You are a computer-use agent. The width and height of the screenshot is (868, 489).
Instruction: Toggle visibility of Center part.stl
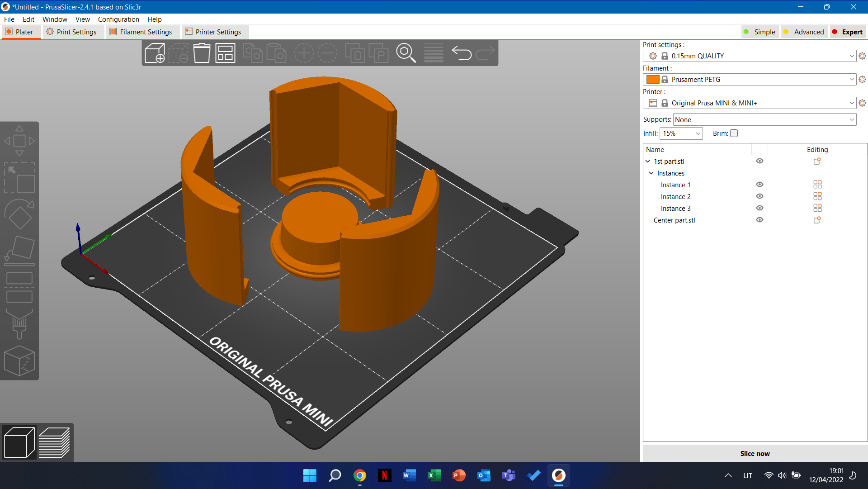pyautogui.click(x=759, y=220)
